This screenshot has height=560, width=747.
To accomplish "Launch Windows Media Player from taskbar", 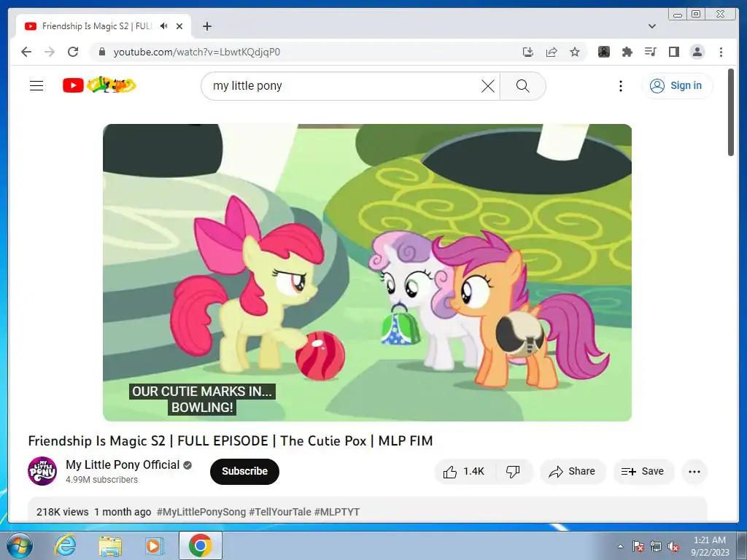I will (x=155, y=545).
